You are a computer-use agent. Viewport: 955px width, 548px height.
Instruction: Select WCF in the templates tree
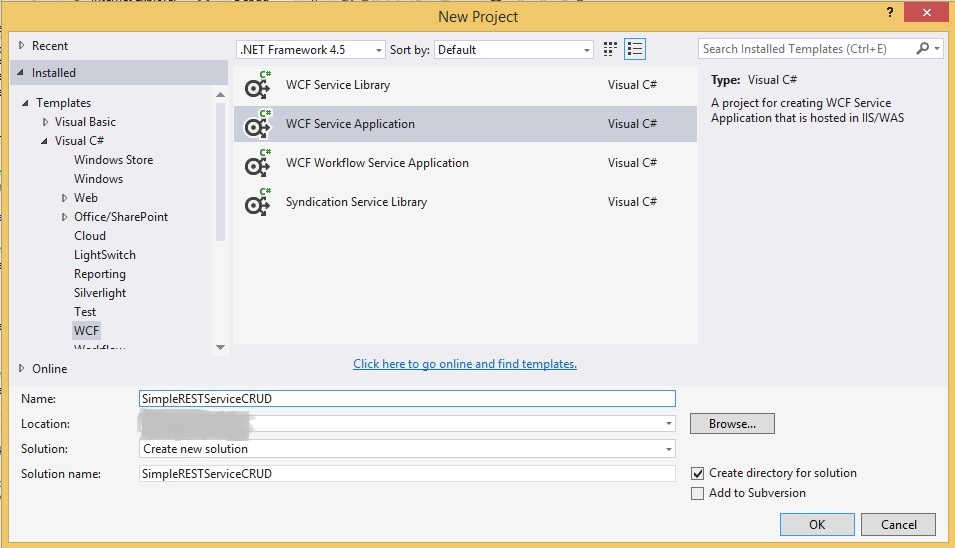tap(87, 330)
